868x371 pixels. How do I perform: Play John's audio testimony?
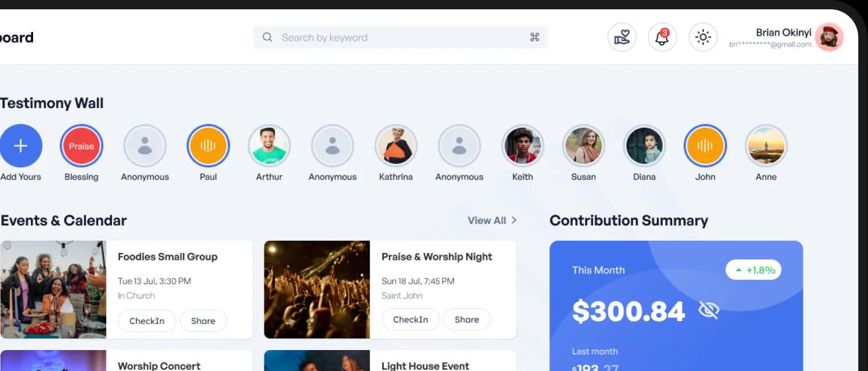[x=705, y=146]
